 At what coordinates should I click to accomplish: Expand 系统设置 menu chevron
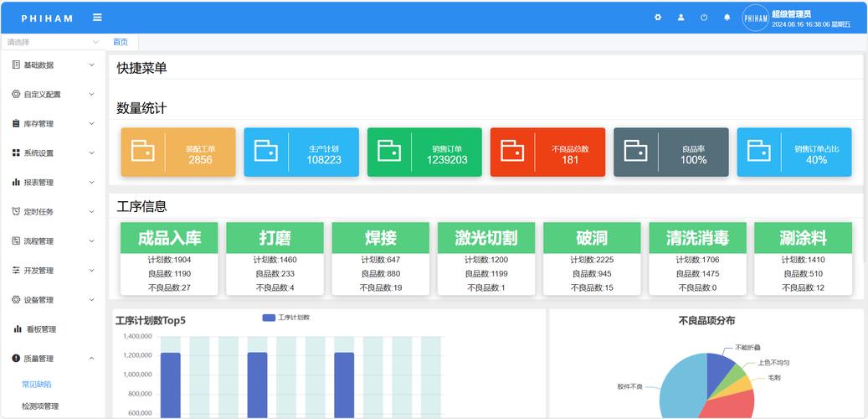92,153
